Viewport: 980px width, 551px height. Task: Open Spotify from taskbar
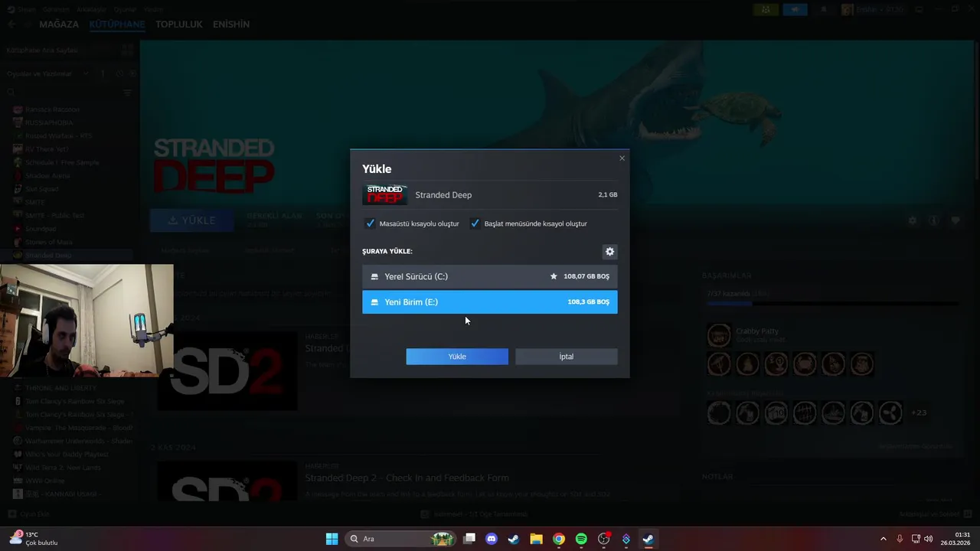(x=581, y=539)
